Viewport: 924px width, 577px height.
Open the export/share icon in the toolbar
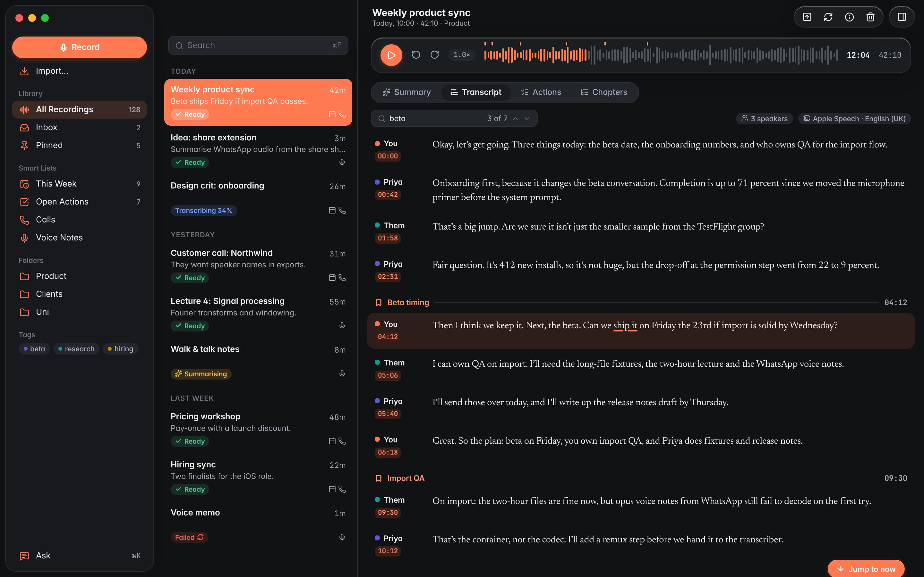coord(807,17)
